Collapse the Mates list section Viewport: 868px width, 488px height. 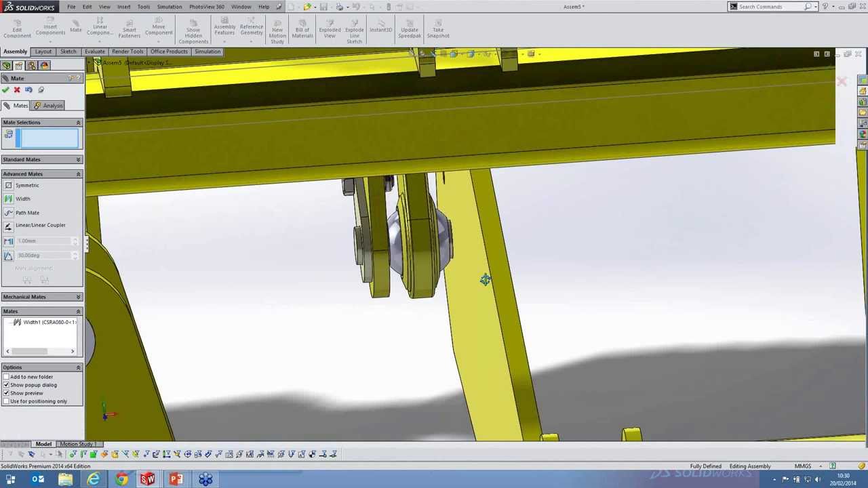click(x=78, y=312)
